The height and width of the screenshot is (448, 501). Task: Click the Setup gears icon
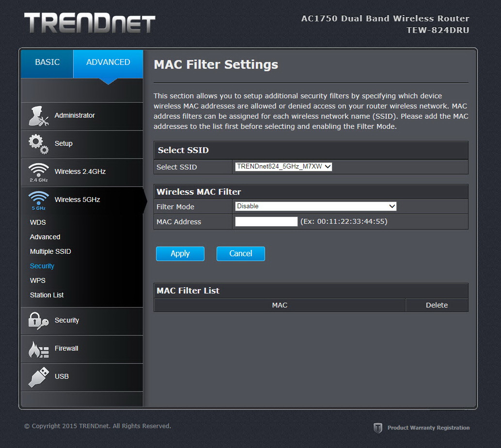click(39, 144)
